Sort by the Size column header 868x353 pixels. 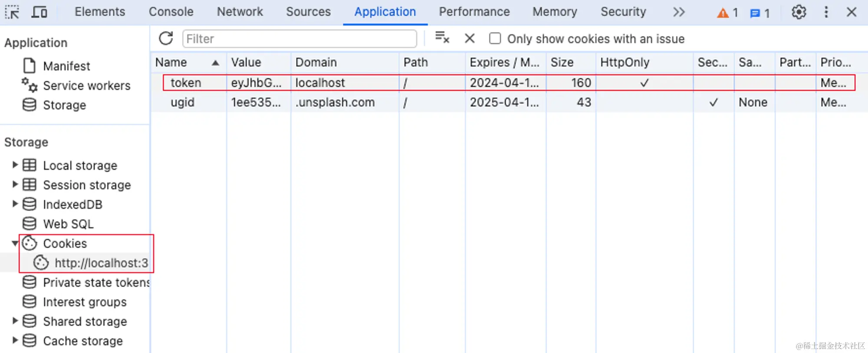click(571, 63)
